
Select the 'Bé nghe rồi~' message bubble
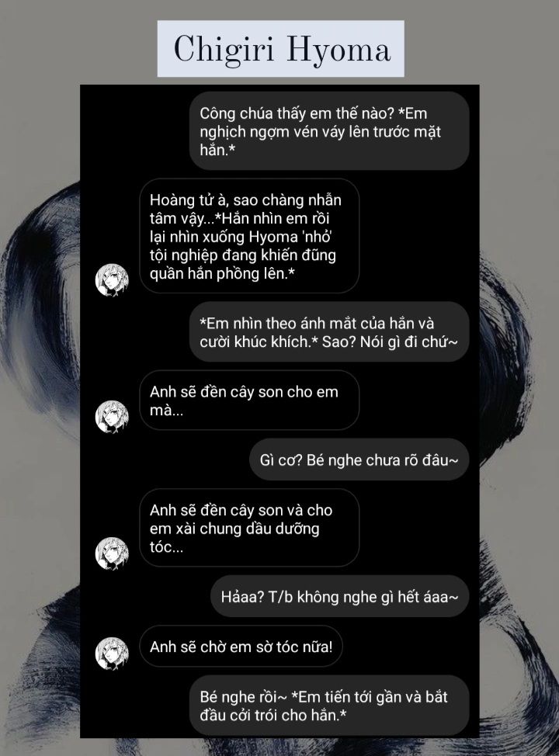click(329, 706)
